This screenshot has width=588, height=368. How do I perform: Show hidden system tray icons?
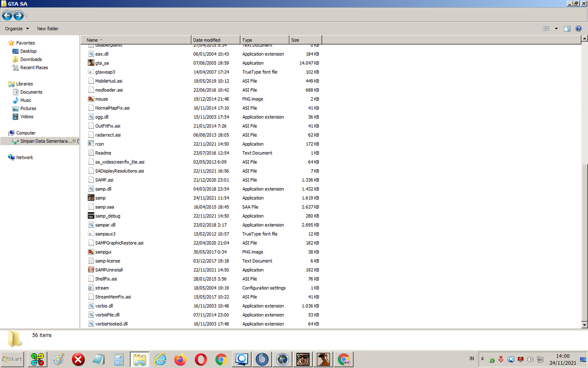pos(482,359)
